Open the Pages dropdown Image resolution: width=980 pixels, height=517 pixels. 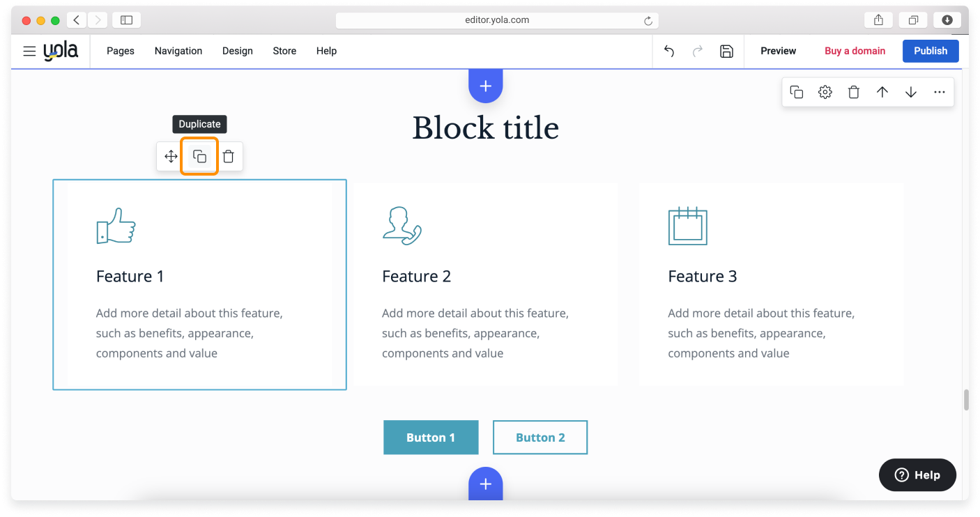click(120, 51)
